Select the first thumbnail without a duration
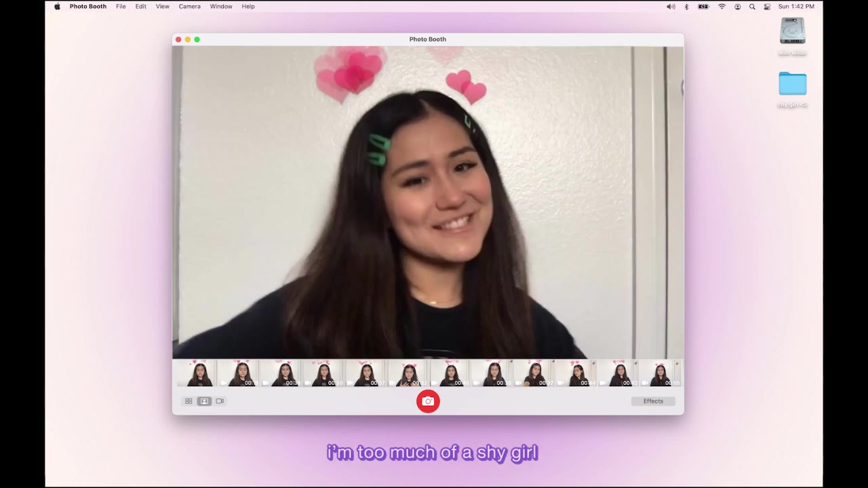 pos(195,374)
